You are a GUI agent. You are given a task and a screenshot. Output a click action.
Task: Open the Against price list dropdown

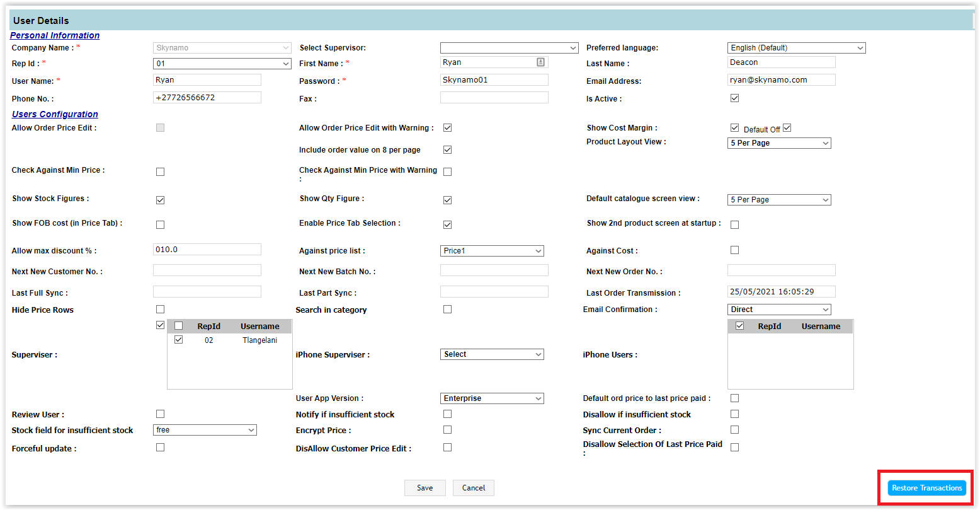click(x=491, y=251)
